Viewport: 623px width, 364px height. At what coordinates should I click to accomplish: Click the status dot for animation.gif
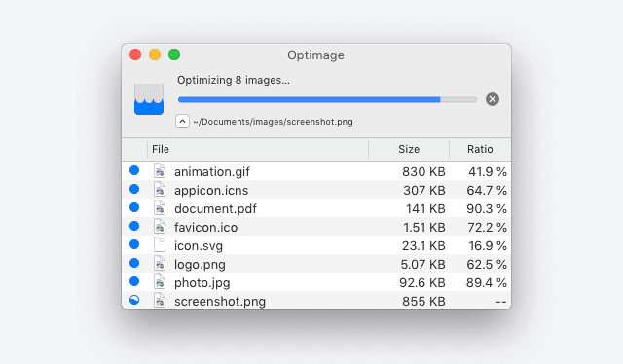pos(134,170)
